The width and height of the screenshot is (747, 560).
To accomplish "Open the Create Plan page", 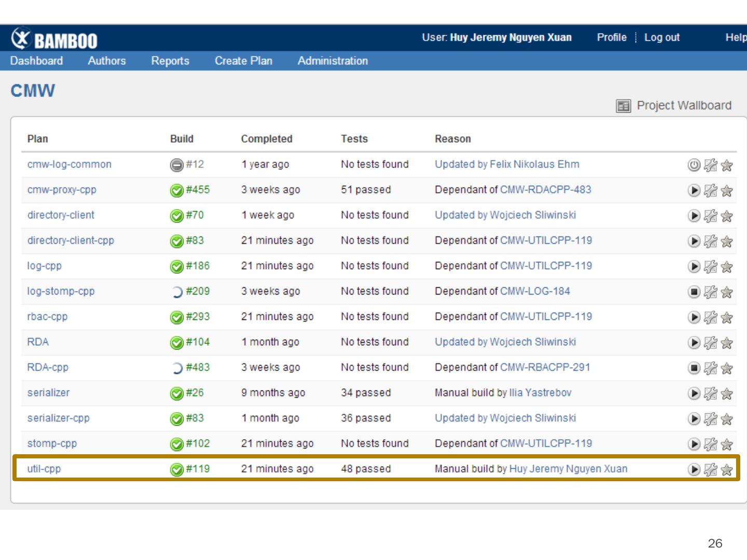I will point(243,61).
